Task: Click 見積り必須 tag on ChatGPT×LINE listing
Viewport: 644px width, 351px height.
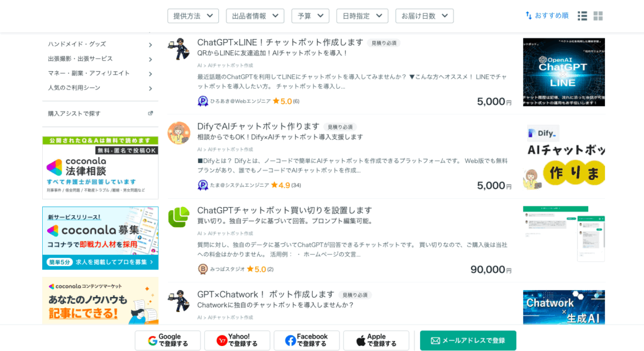Action: 384,43
